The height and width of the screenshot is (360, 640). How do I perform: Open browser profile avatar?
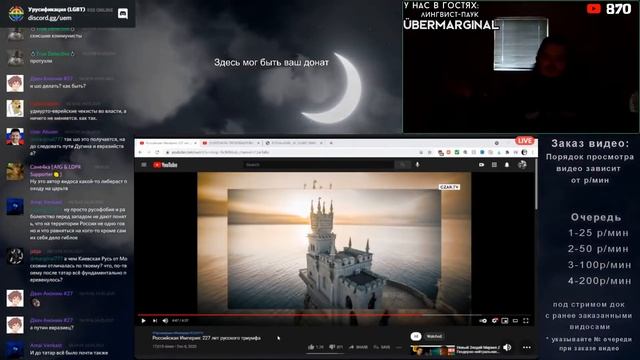[x=524, y=152]
